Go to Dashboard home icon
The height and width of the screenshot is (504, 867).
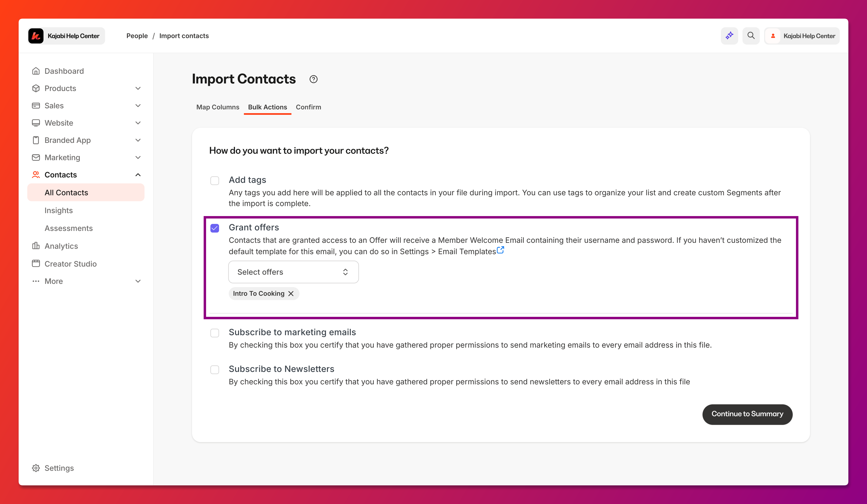tap(36, 71)
